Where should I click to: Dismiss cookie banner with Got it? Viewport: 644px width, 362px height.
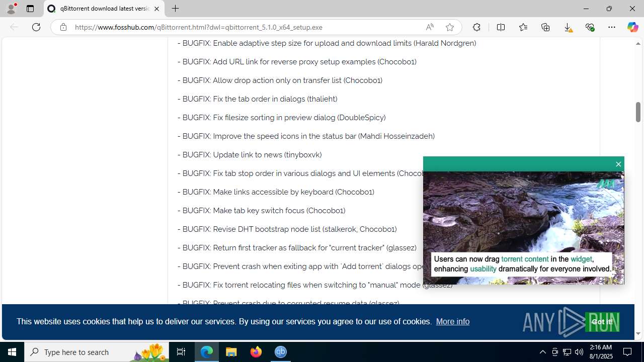click(602, 322)
